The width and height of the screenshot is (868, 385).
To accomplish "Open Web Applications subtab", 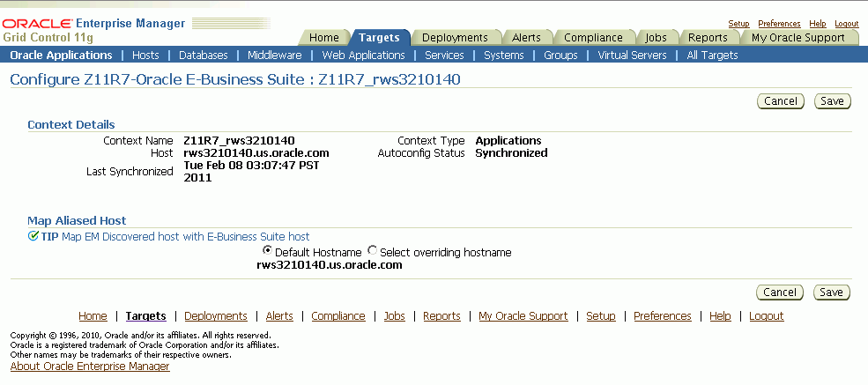I will click(363, 56).
